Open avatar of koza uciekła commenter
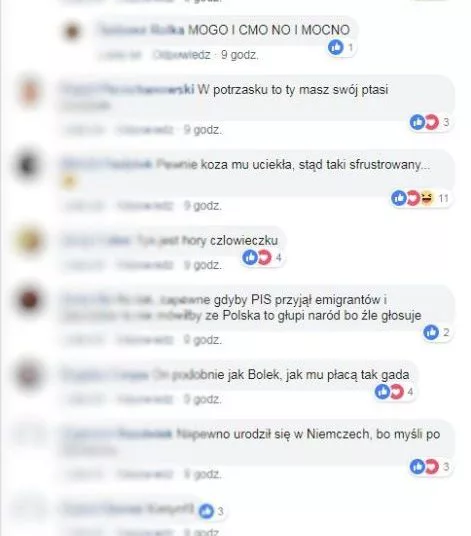Viewport: 471px width, 536px height. coord(28,165)
